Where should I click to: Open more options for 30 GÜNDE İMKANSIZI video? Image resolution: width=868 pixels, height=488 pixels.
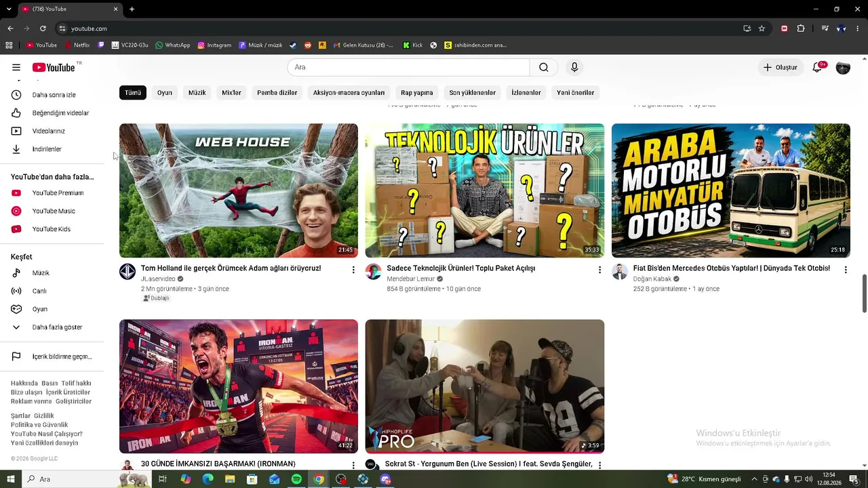[x=353, y=465]
